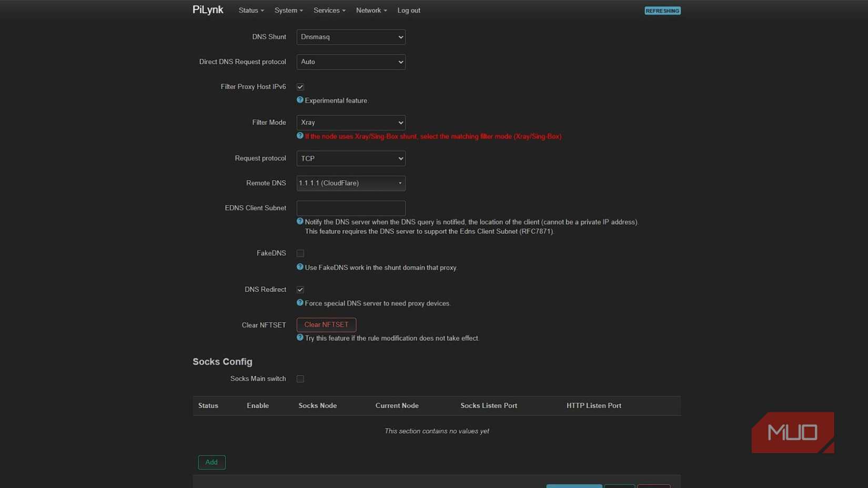Open the EDNS Client Subnet help icon
The image size is (868, 488).
point(300,221)
